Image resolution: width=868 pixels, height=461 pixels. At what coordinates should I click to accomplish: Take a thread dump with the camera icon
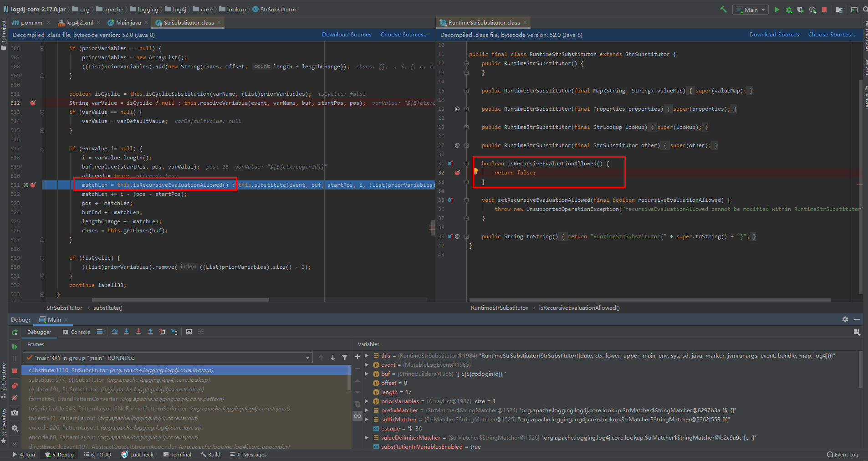pos(15,413)
